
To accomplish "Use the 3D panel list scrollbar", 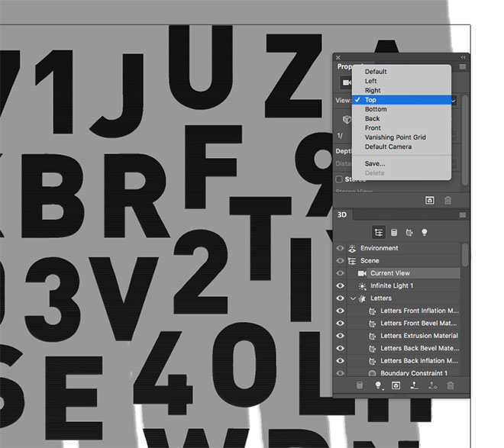I will pos(465,255).
